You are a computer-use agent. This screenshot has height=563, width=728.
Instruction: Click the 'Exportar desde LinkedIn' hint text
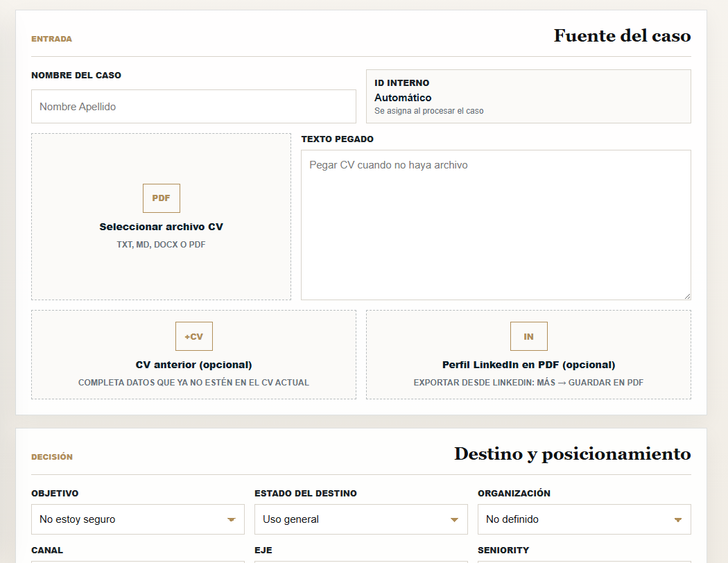pyautogui.click(x=528, y=383)
